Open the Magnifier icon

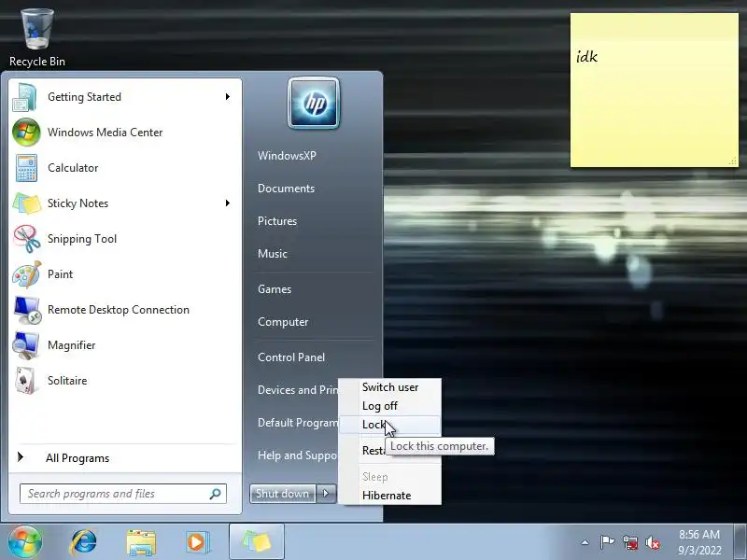26,345
